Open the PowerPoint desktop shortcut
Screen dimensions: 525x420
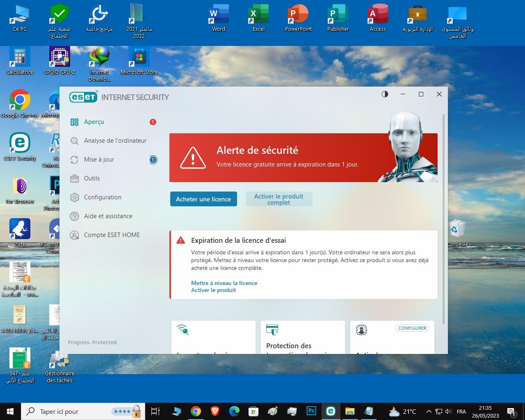[x=298, y=18]
